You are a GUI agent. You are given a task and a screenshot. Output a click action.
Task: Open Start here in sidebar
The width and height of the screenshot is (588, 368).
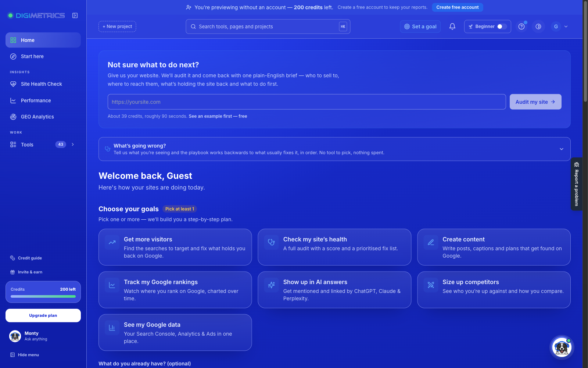(x=43, y=56)
